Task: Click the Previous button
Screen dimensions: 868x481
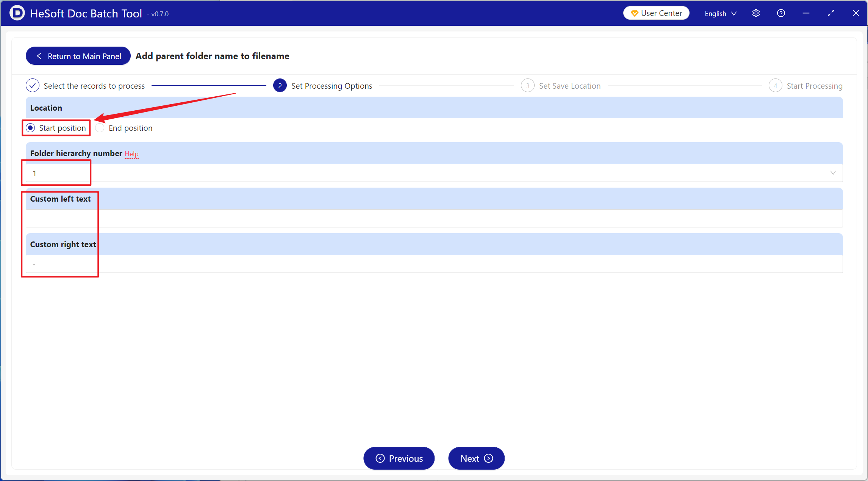Action: coord(399,458)
